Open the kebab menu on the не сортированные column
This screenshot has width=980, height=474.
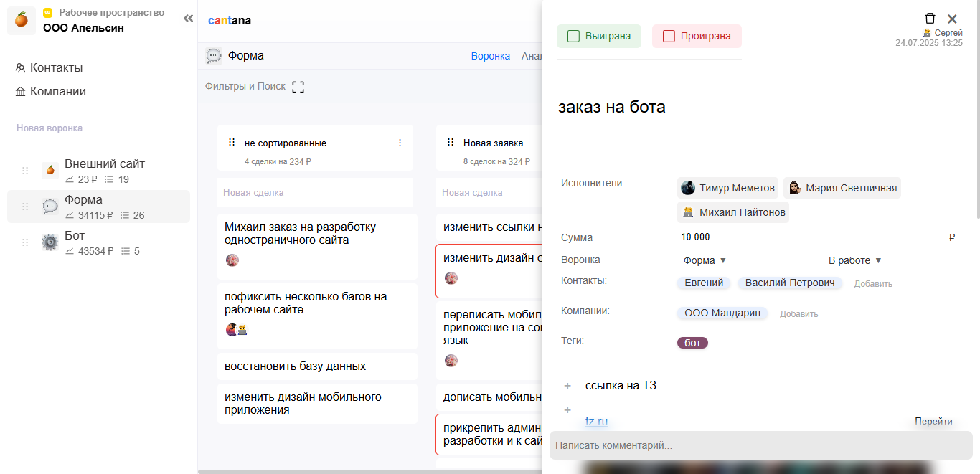click(x=400, y=143)
